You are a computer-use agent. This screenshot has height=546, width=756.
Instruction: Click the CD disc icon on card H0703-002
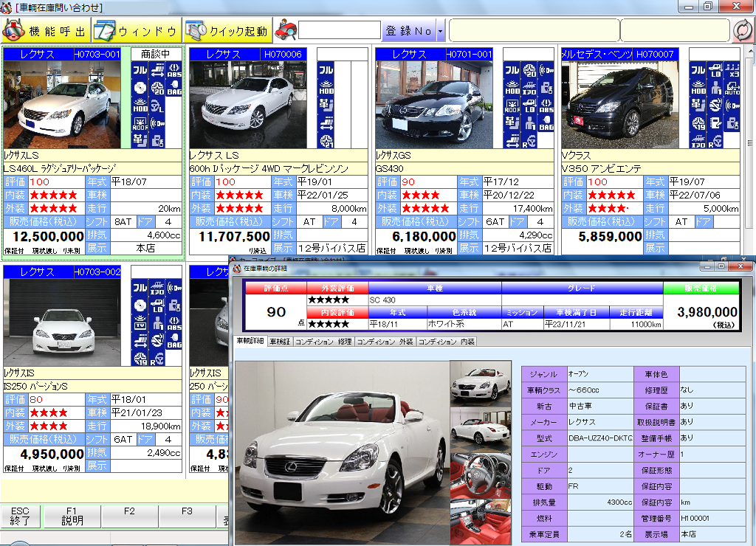coord(140,305)
